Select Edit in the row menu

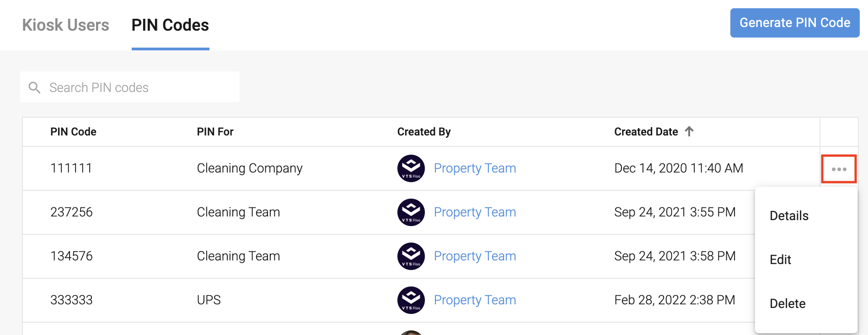(780, 259)
